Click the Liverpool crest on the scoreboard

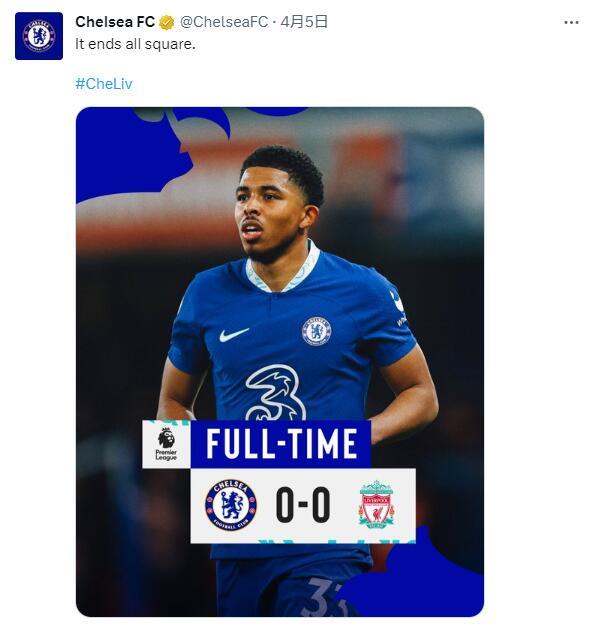(x=376, y=505)
